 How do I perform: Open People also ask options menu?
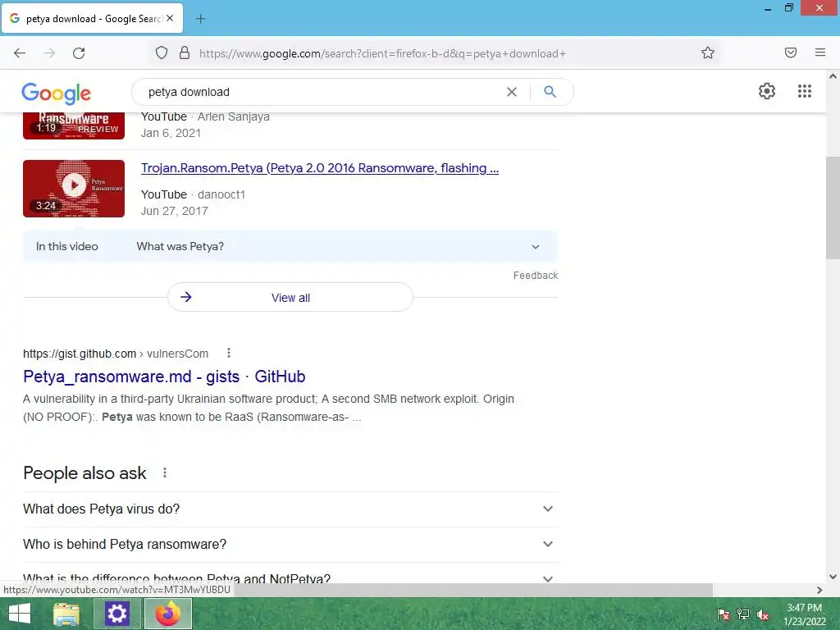coord(165,472)
